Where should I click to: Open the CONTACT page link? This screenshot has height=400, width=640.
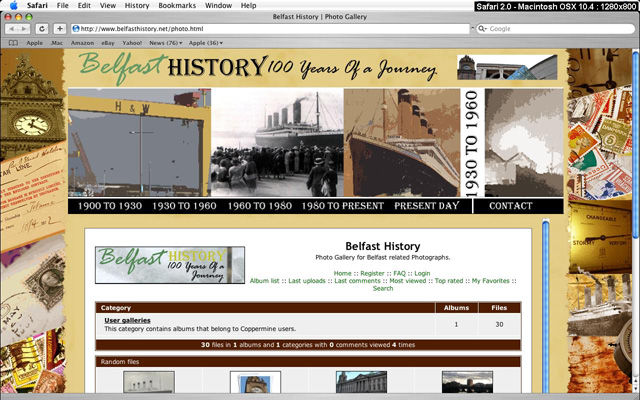tap(511, 206)
